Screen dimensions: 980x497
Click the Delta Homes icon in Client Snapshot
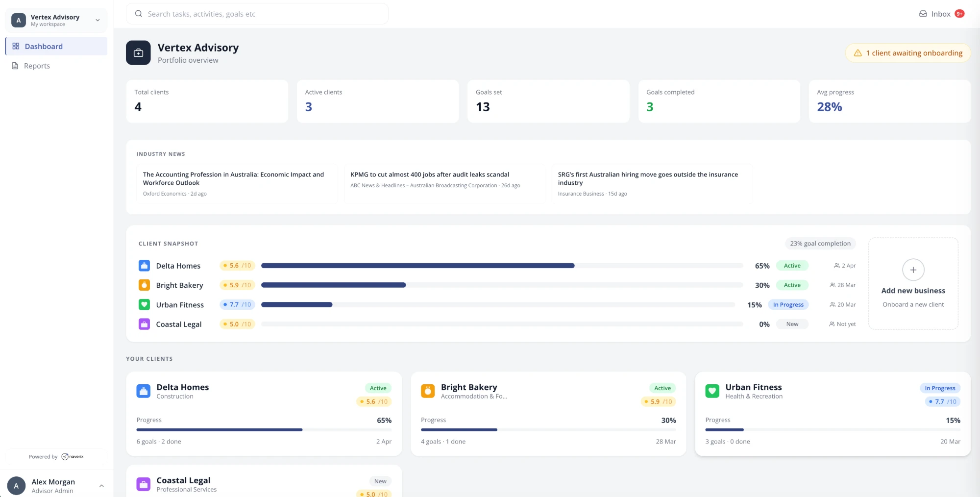[144, 266]
